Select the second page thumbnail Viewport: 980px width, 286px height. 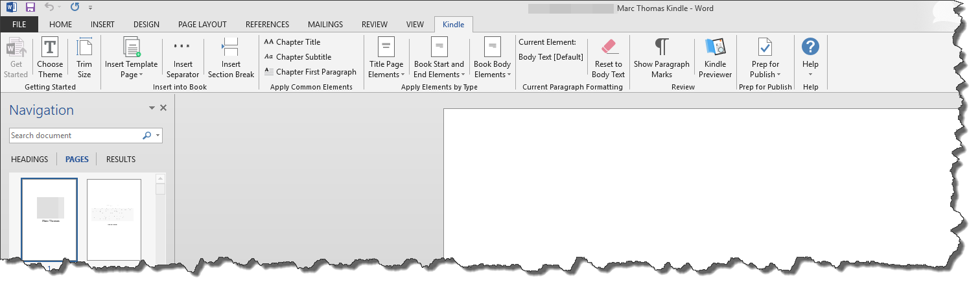[114, 220]
